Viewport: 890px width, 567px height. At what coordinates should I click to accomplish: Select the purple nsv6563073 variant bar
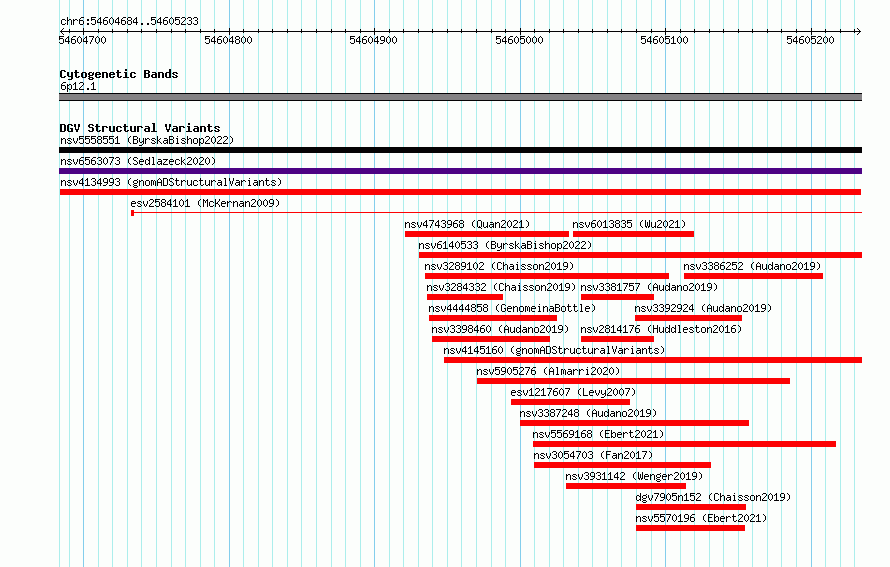460,171
